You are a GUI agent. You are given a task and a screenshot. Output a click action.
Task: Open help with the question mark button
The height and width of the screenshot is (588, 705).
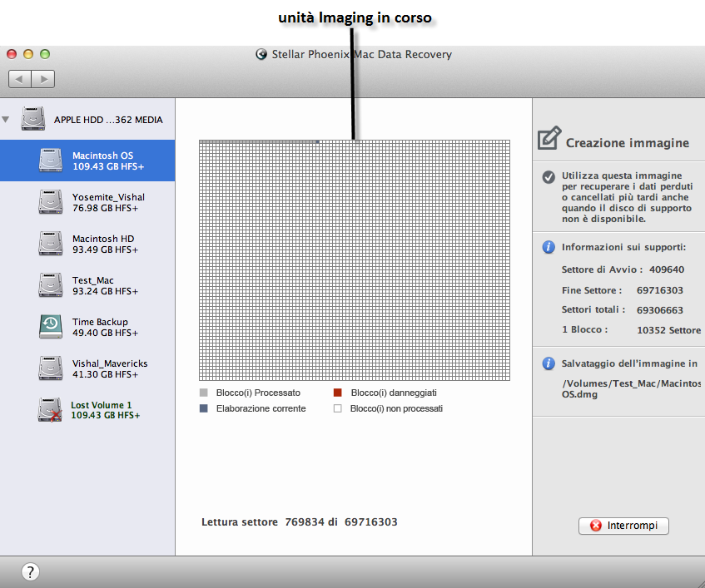click(x=30, y=572)
